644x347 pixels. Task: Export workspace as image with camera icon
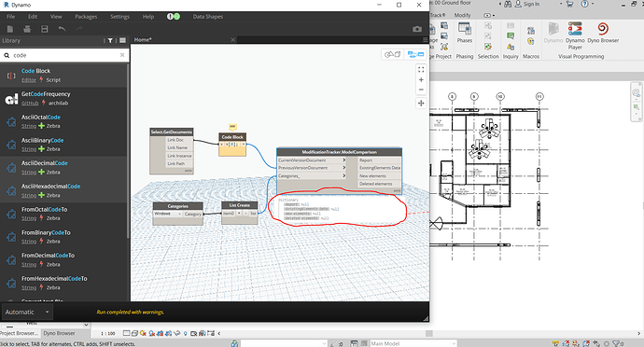click(417, 29)
